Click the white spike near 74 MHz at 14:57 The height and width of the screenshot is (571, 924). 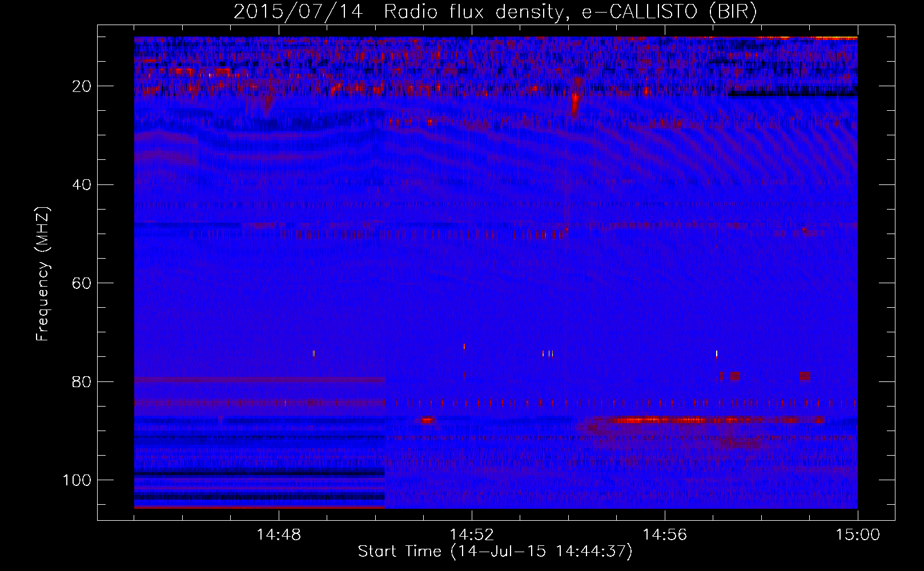click(x=716, y=353)
